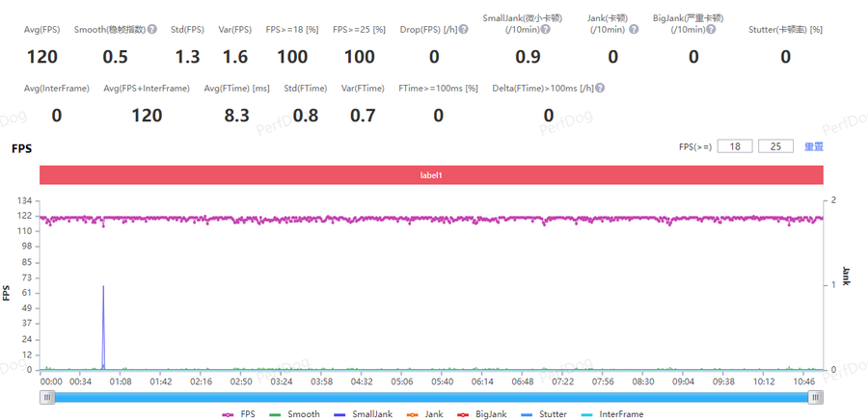Hide the Smooth series in legend
The image size is (868, 420).
295,413
